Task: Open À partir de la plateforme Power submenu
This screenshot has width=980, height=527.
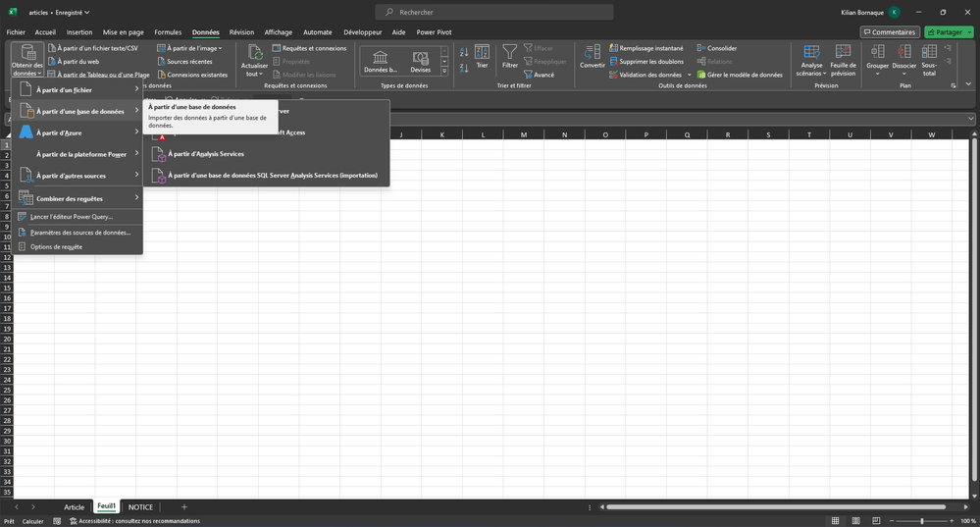Action: [x=78, y=154]
